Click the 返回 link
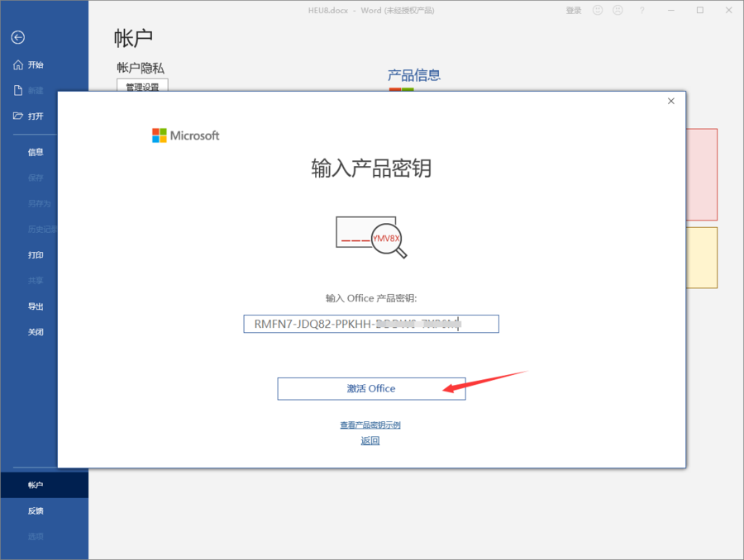Screen dimensions: 744x560 [x=370, y=440]
